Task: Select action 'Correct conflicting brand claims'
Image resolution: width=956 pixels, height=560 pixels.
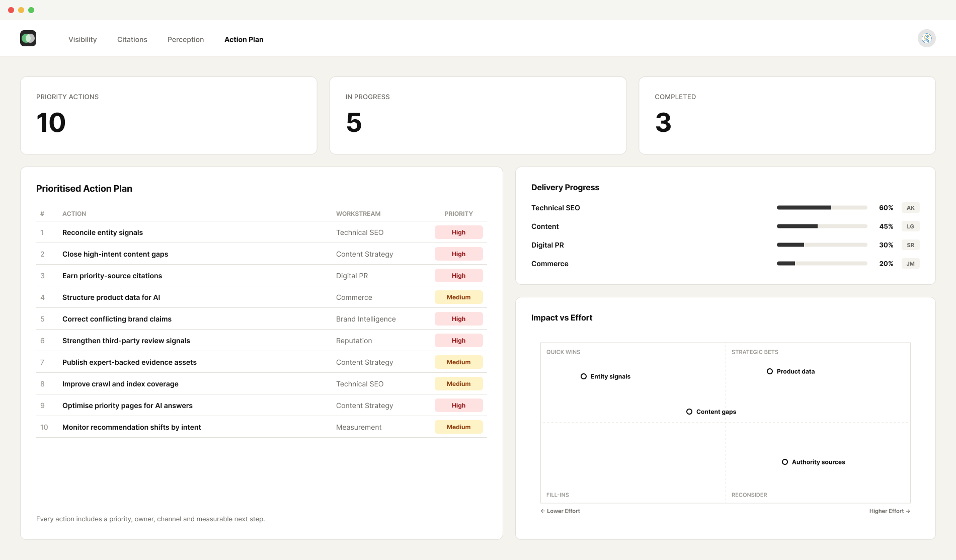Action: (x=117, y=319)
